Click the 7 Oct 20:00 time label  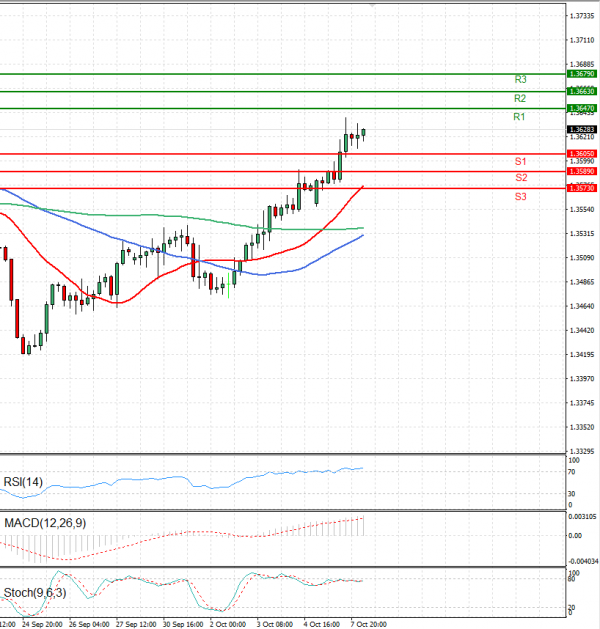click(369, 624)
